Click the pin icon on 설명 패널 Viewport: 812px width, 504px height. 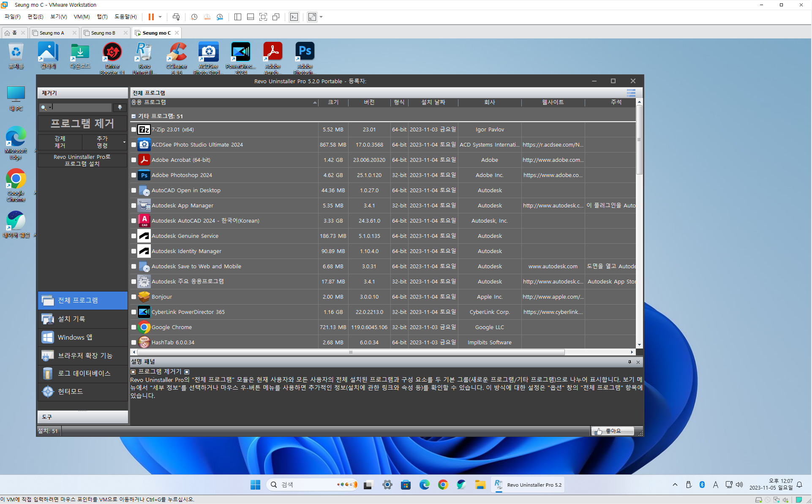tap(629, 362)
